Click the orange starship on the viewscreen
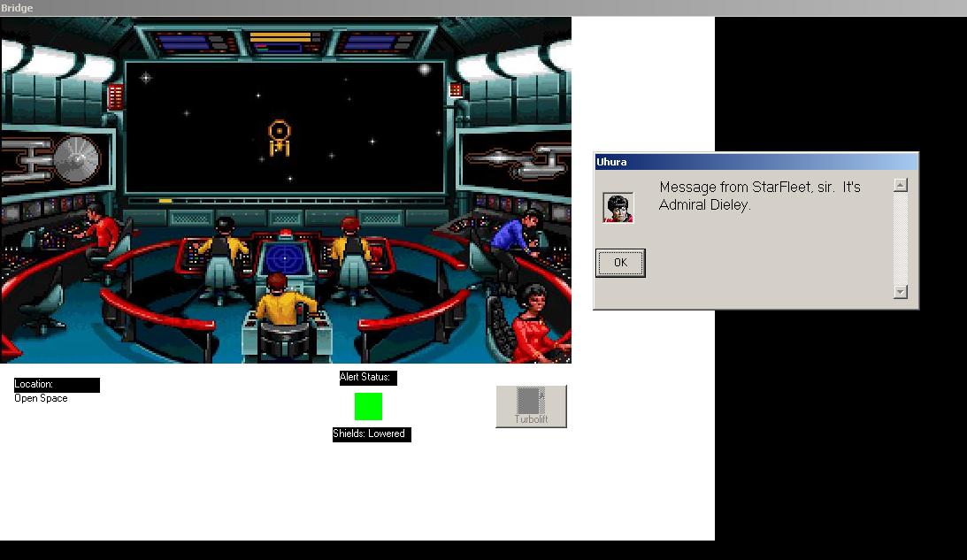 (280, 138)
